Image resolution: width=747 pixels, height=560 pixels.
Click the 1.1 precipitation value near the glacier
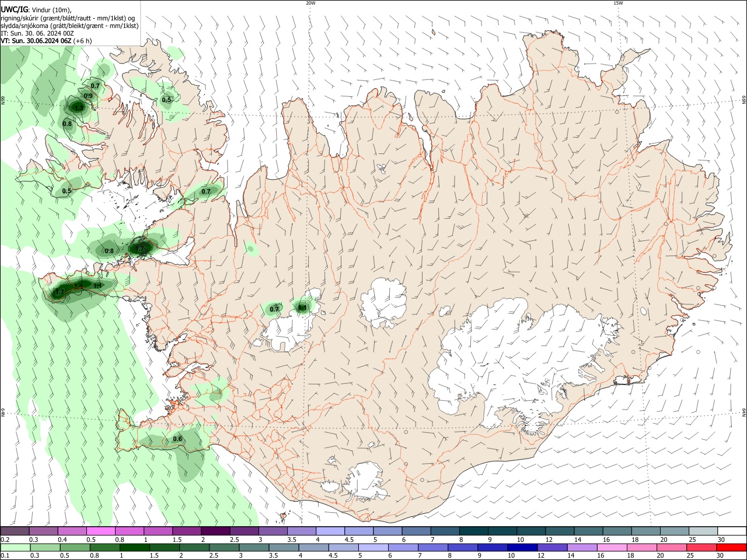point(302,307)
